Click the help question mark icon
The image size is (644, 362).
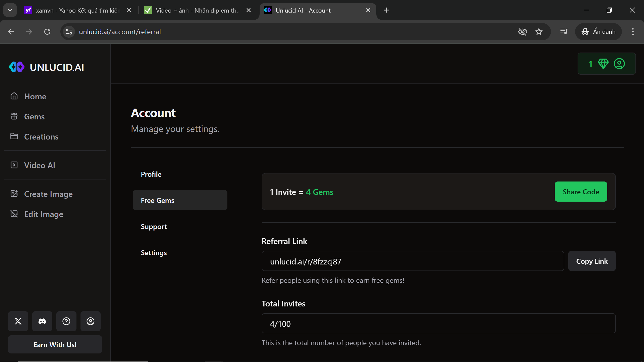point(66,321)
